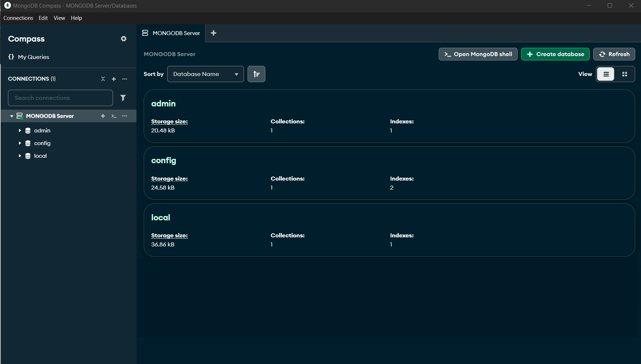The width and height of the screenshot is (641, 364).
Task: Open the View menu
Action: point(59,18)
